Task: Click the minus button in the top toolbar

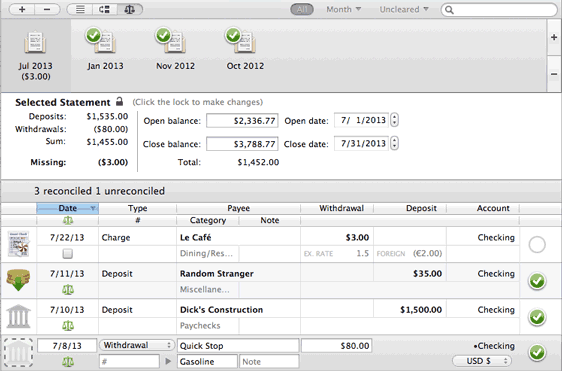Action: 47,9
